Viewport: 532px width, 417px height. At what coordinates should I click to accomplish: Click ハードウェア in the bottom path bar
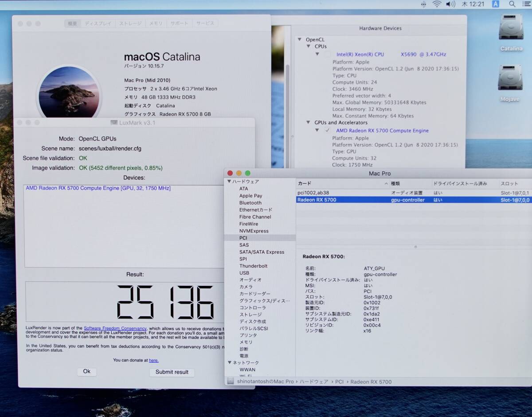pyautogui.click(x=314, y=382)
